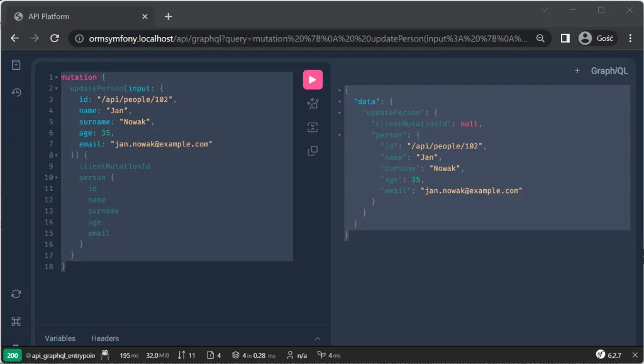Click the "mutation" keyword on line 1

tap(79, 77)
